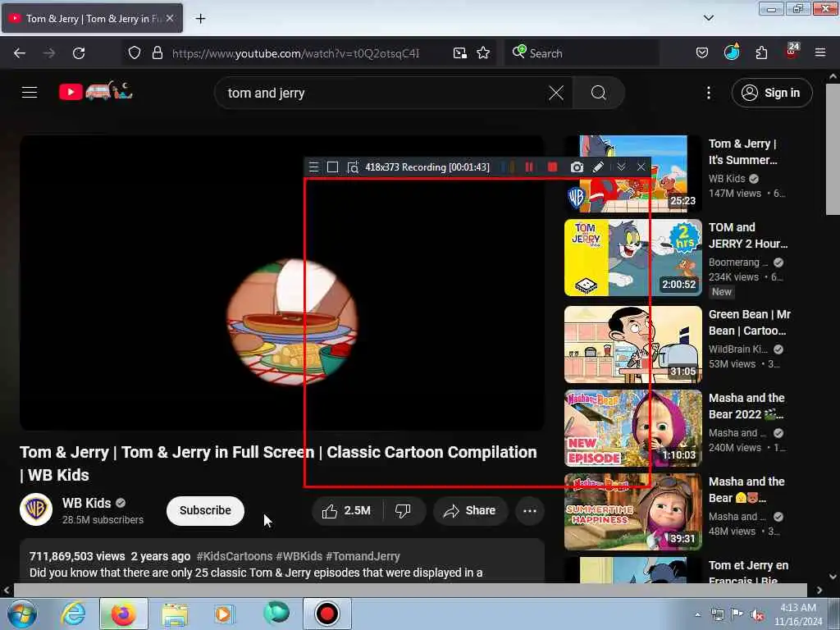Open the Firefox extensions puzzle icon
The image size is (840, 630).
(x=761, y=52)
